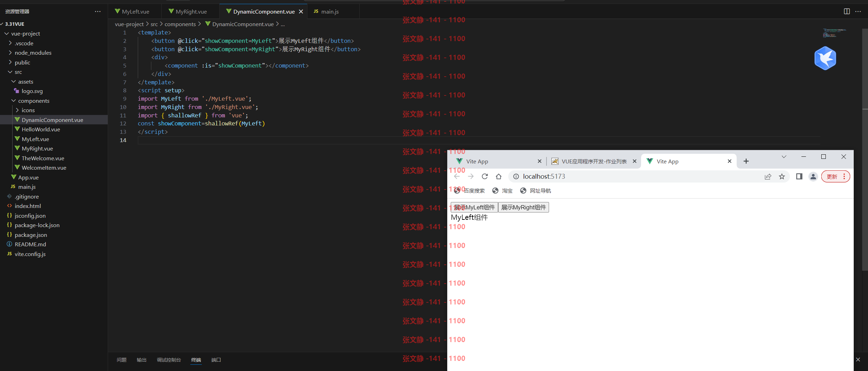Close the bottom panel with X icon
Image resolution: width=868 pixels, height=371 pixels.
tap(858, 360)
